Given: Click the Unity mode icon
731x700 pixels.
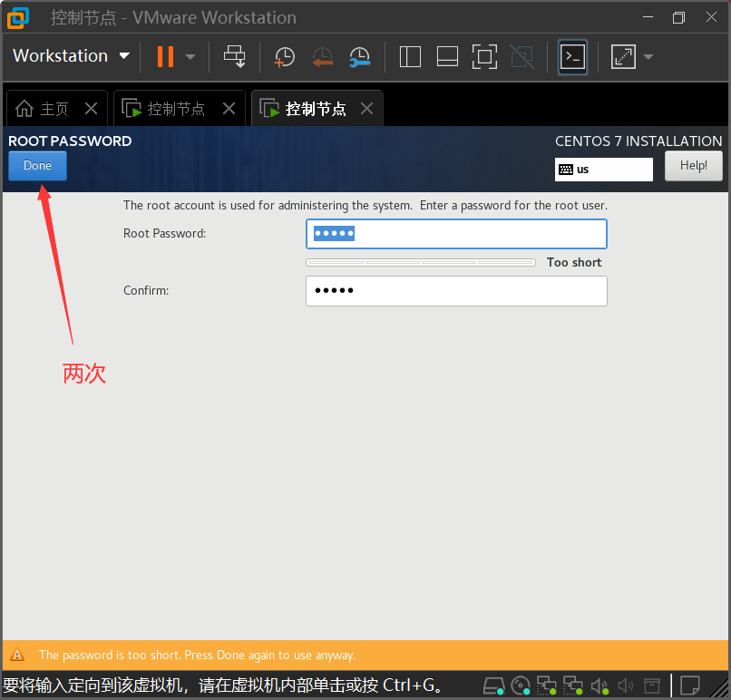Looking at the screenshot, I should coord(521,57).
